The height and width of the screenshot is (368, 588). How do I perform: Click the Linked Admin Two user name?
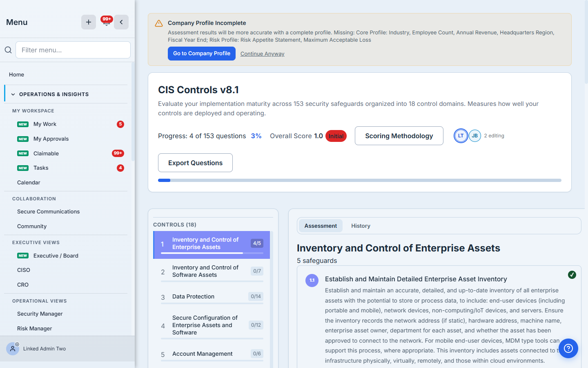point(45,349)
